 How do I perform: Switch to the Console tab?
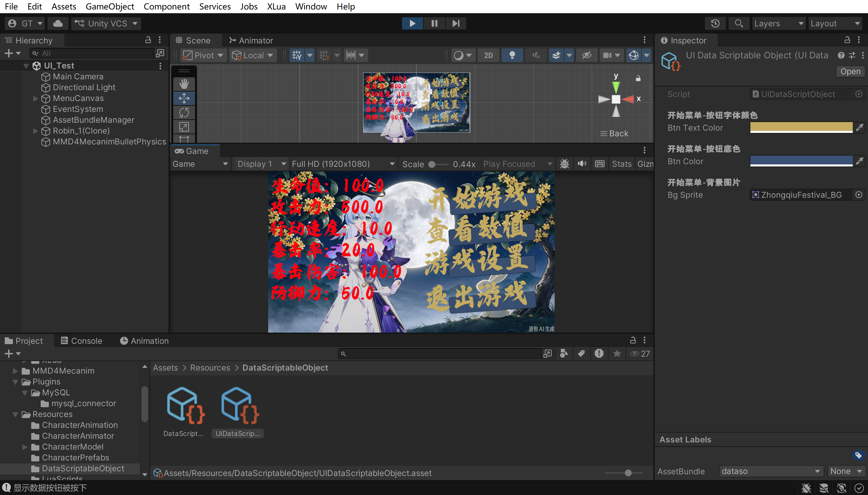pos(82,341)
